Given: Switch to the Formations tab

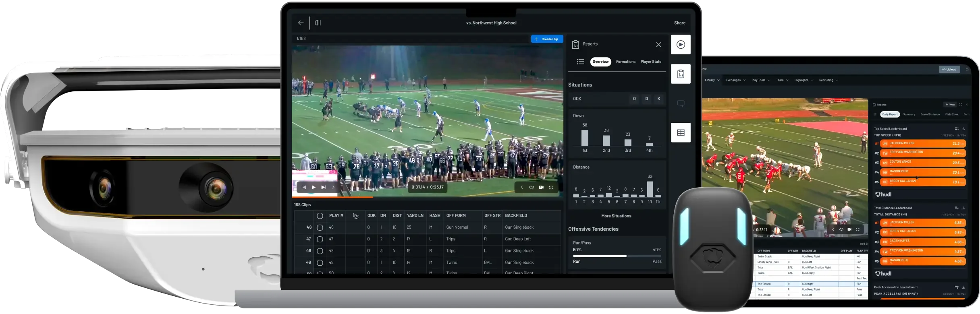Looking at the screenshot, I should [x=625, y=62].
